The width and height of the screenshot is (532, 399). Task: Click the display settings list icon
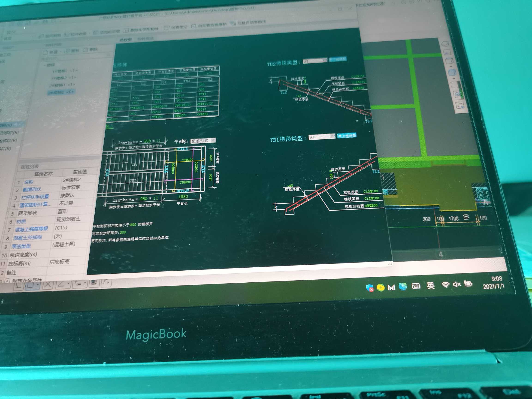(x=460, y=105)
